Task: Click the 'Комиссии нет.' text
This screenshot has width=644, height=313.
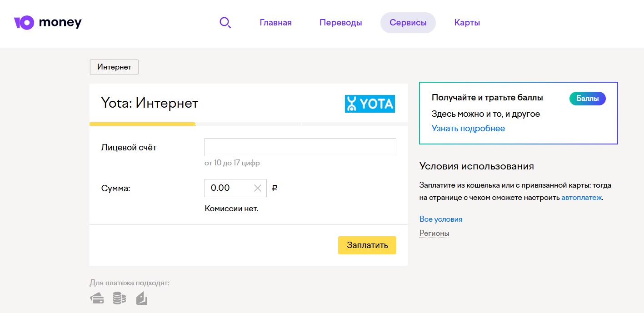Action: 231,209
